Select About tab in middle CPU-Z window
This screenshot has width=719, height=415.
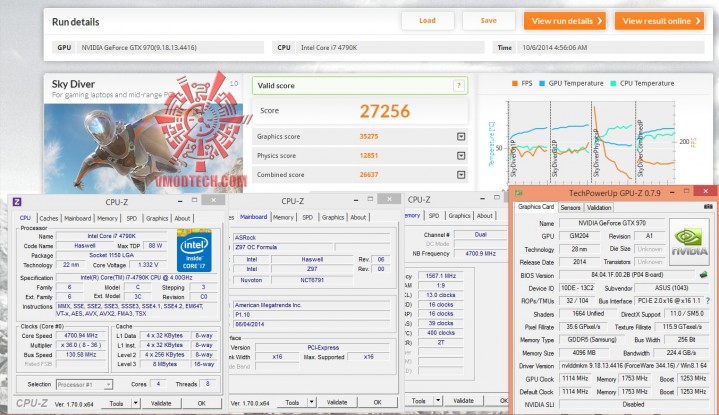pos(358,217)
